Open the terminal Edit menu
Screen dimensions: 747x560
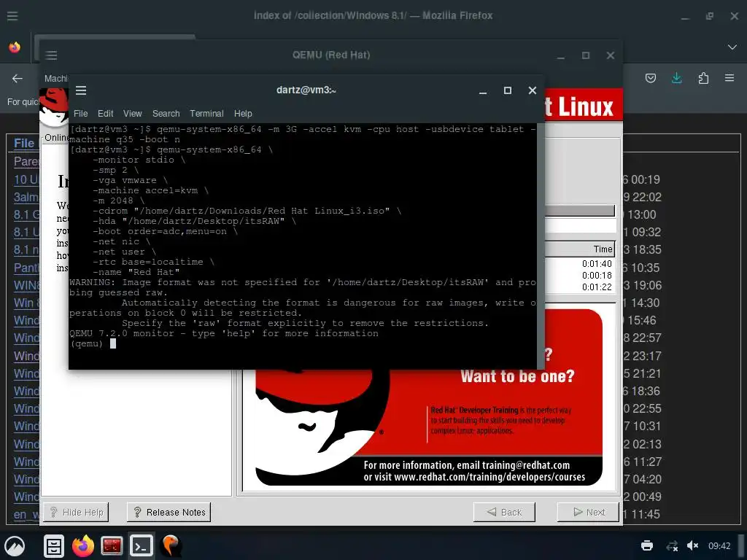105,113
